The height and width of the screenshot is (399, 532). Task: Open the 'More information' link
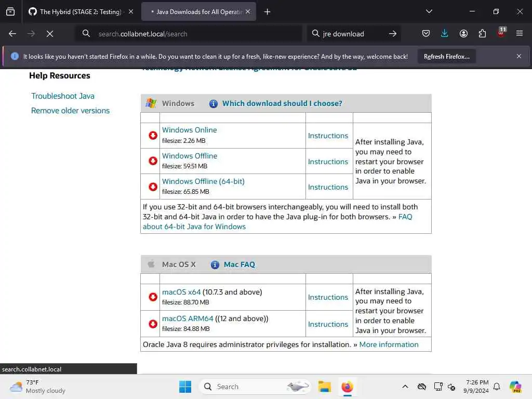pyautogui.click(x=389, y=344)
